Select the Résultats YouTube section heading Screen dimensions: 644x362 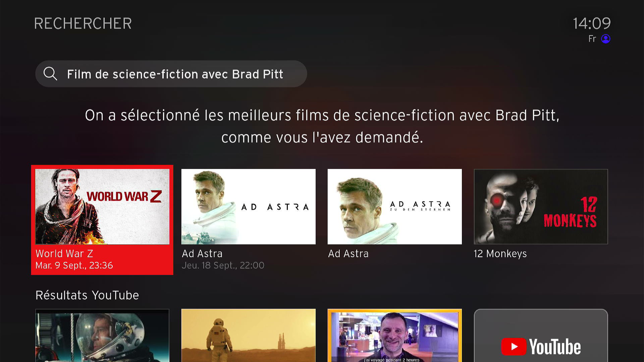87,295
